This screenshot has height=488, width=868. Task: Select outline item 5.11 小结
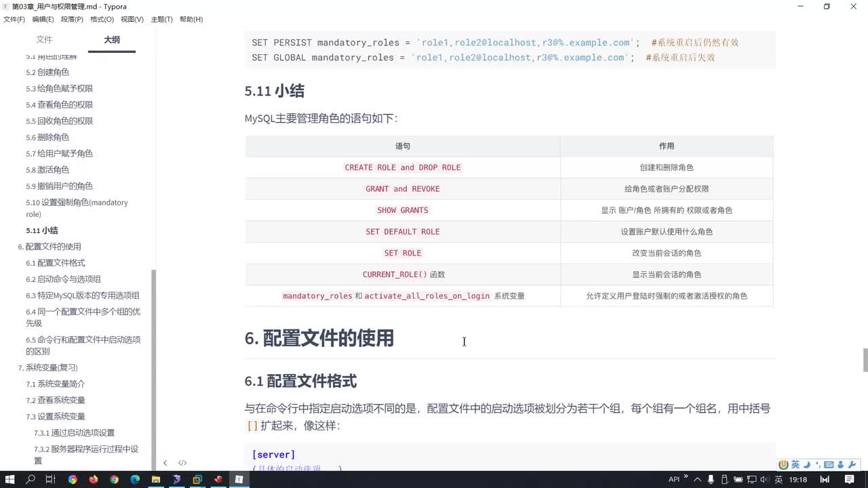coord(42,230)
